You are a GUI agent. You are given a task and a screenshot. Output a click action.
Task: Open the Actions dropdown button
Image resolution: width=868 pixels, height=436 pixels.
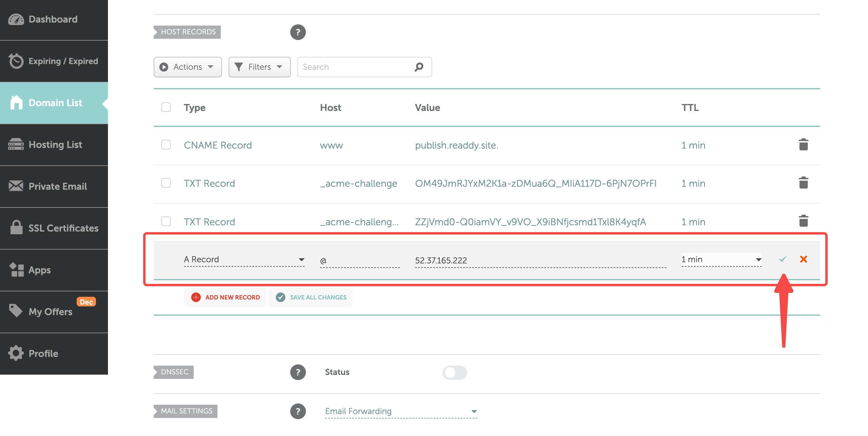(x=187, y=67)
